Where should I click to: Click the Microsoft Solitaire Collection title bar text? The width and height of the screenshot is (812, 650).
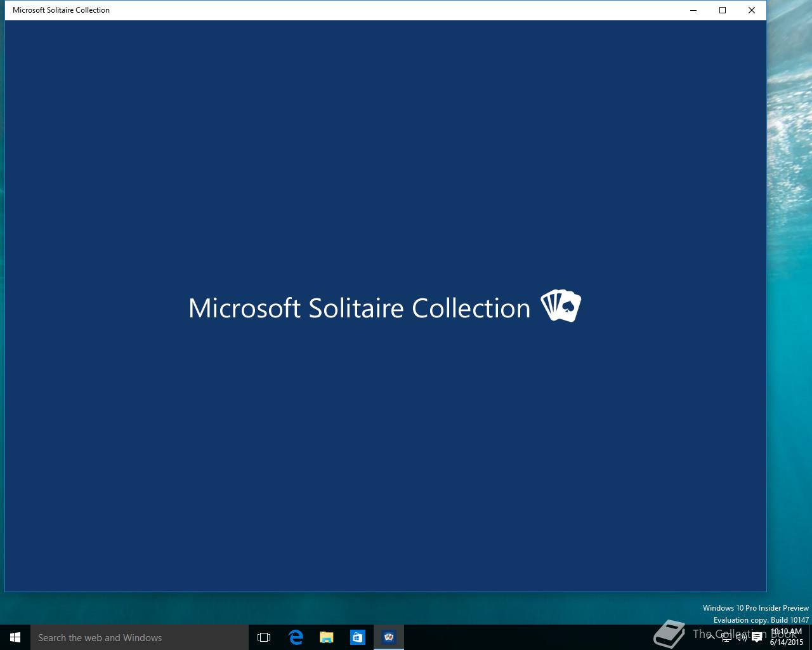point(61,10)
